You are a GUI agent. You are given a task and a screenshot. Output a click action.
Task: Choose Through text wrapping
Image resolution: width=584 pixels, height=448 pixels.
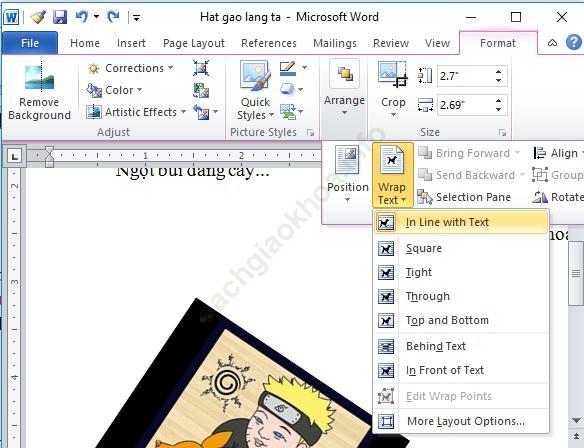click(x=461, y=296)
